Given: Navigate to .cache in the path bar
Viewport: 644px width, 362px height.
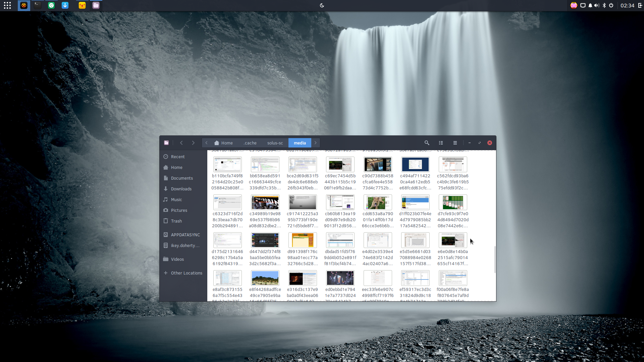Looking at the screenshot, I should coord(250,143).
